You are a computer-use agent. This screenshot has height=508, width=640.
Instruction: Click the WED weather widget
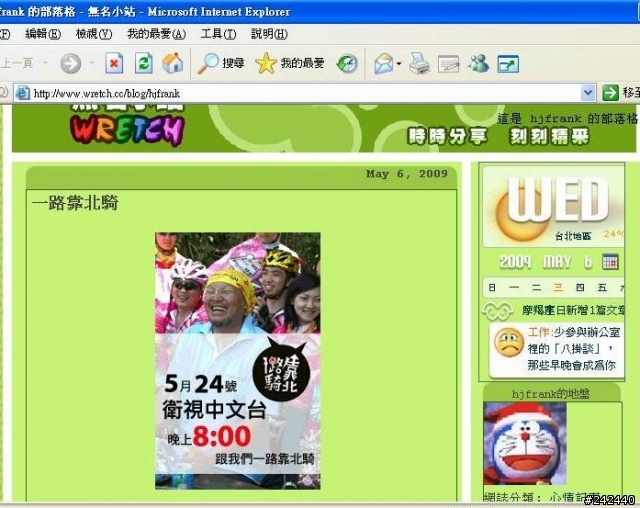pyautogui.click(x=553, y=206)
